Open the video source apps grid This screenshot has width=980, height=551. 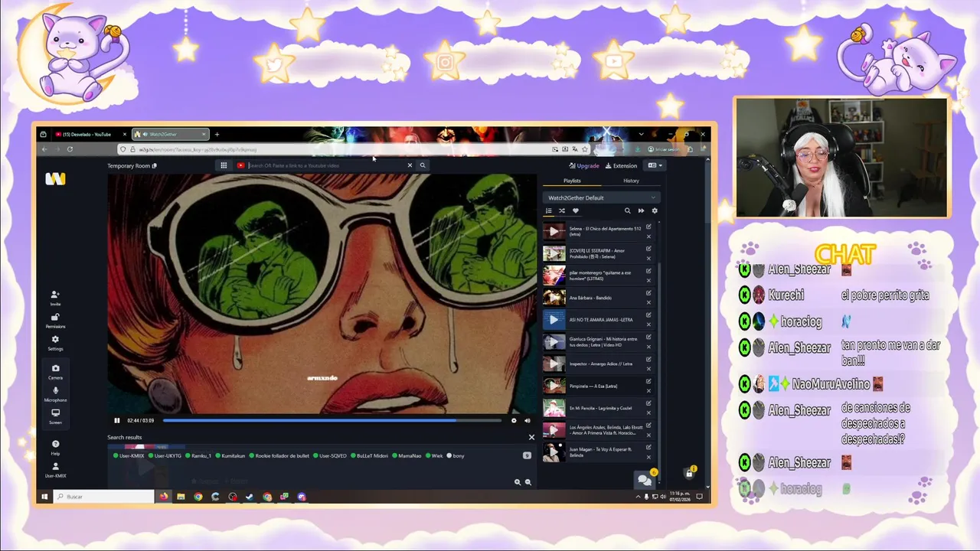[x=224, y=165]
